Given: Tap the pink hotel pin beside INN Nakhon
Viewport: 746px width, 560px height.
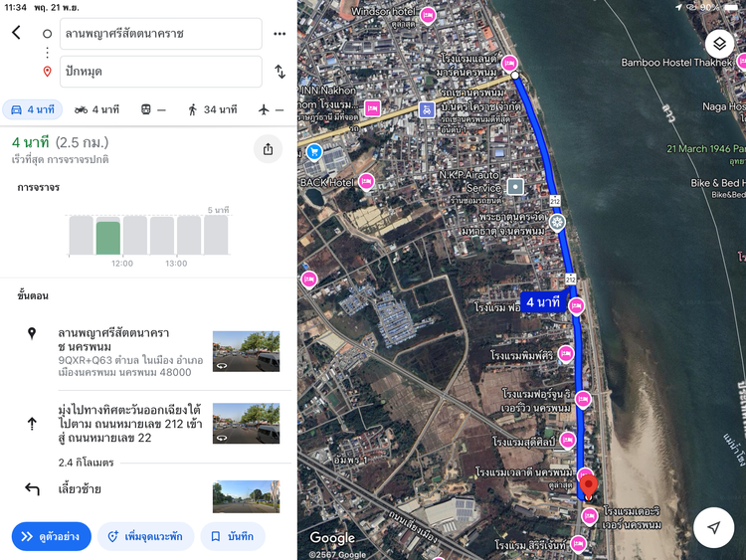Looking at the screenshot, I should [x=373, y=108].
